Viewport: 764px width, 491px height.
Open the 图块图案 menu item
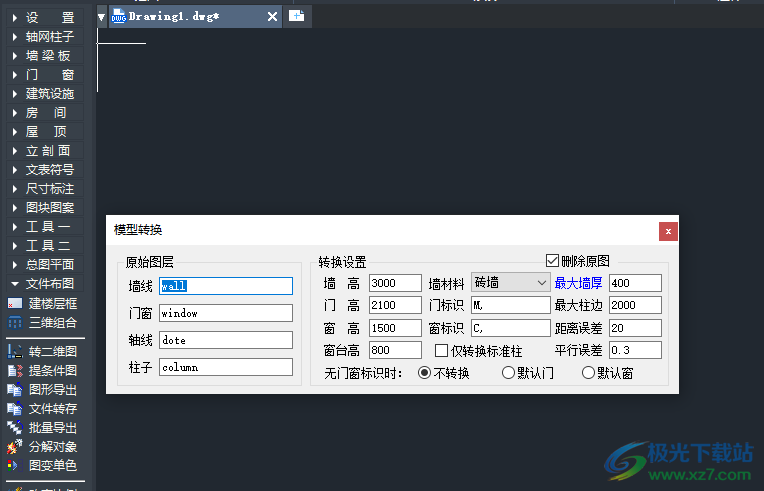tap(45, 208)
